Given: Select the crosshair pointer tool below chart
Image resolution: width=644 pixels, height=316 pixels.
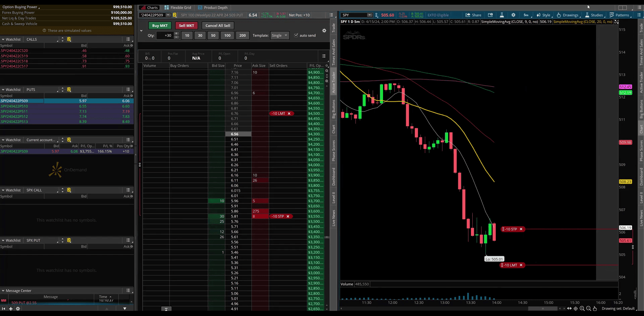Looking at the screenshot, I should [x=576, y=309].
